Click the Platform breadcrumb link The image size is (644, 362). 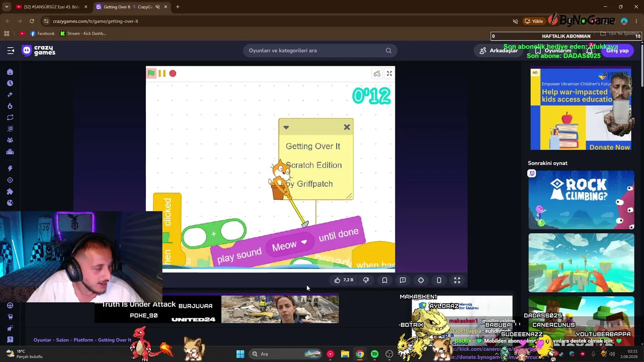click(x=84, y=340)
